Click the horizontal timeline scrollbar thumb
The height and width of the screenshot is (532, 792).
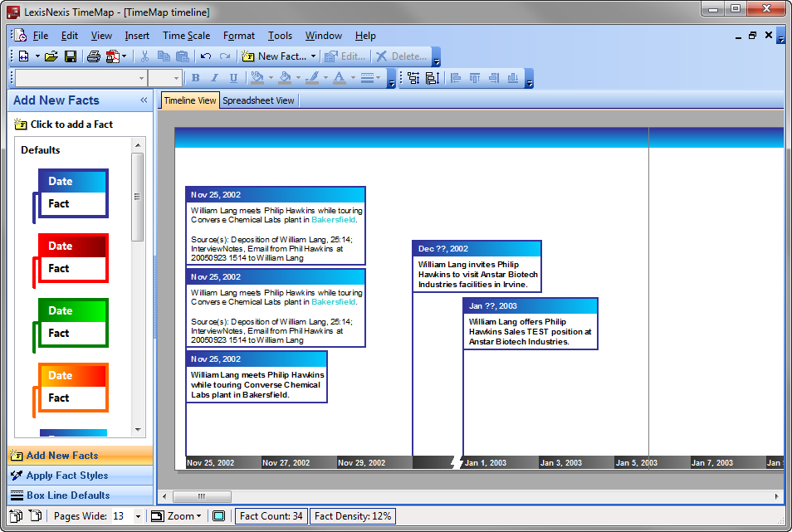[202, 496]
